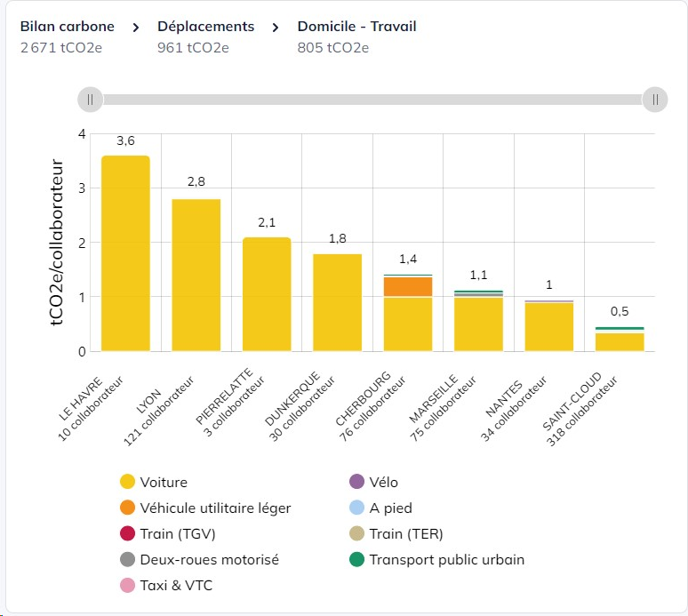The image size is (688, 616).
Task: Toggle Transport public urbain legend series
Action: coord(437,559)
